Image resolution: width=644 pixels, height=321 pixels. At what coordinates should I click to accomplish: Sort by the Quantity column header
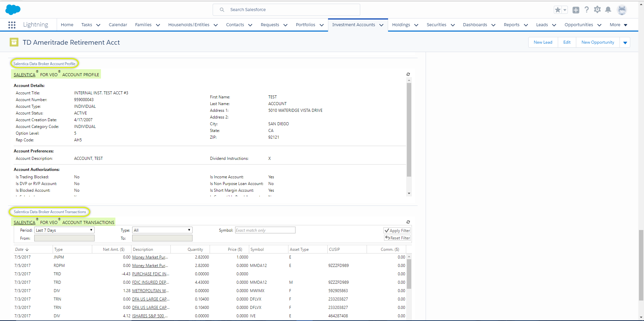[195, 249]
